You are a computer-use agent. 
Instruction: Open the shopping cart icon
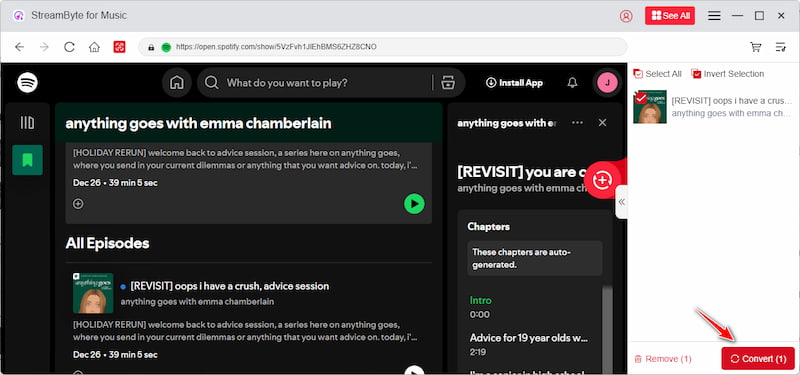[756, 47]
